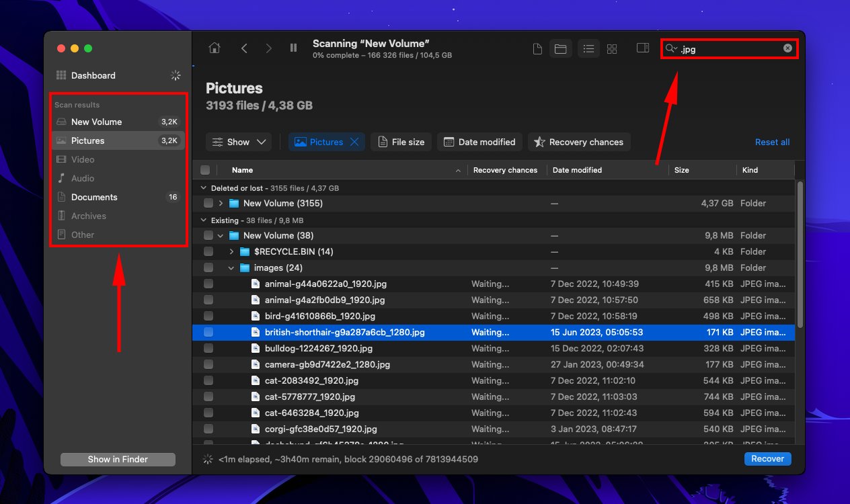Clear the .jpg search text
Image resolution: width=850 pixels, height=504 pixels.
pyautogui.click(x=787, y=48)
